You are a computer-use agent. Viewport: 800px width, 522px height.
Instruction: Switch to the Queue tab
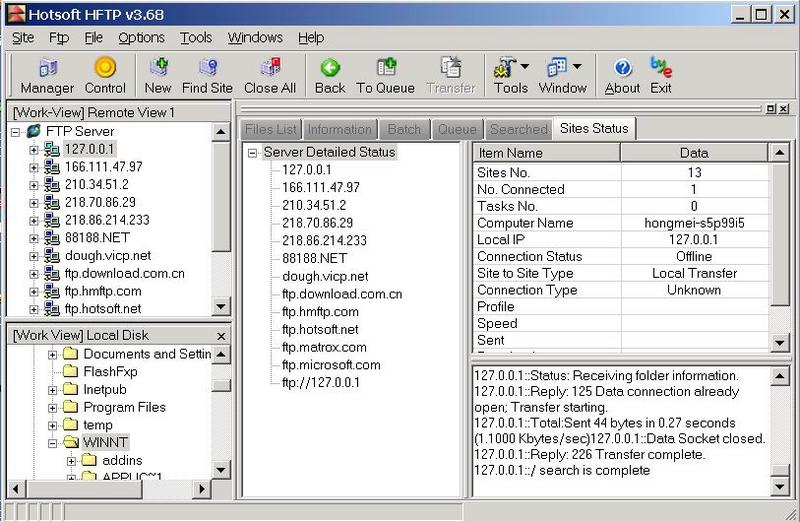click(x=457, y=130)
